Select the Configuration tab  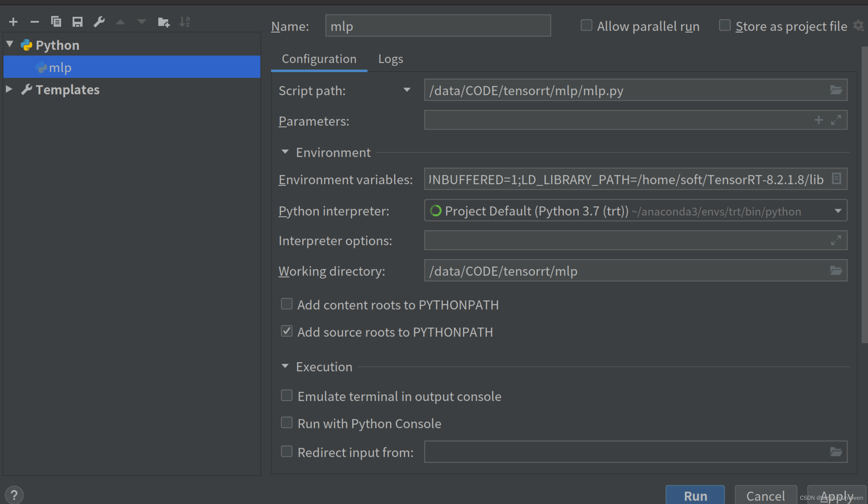coord(319,59)
